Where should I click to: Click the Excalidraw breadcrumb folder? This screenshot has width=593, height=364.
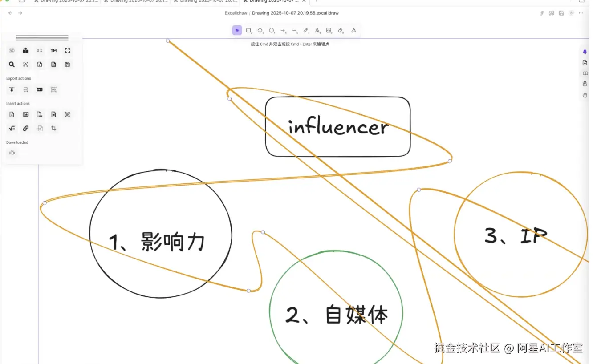236,13
